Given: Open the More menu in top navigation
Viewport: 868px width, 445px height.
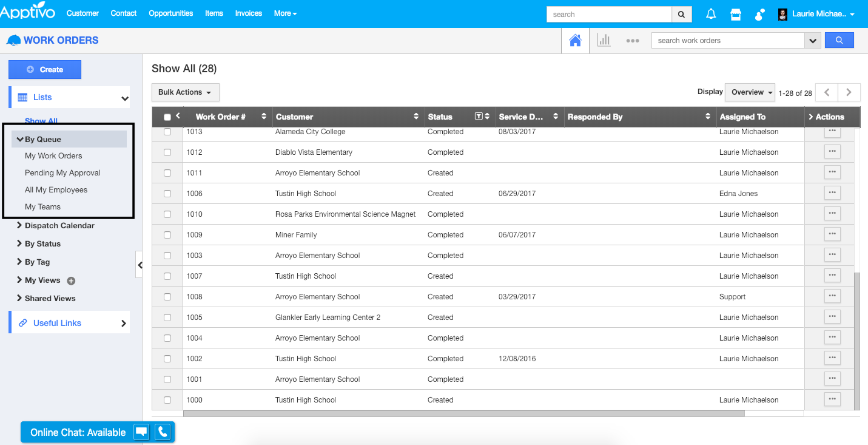Looking at the screenshot, I should point(285,13).
